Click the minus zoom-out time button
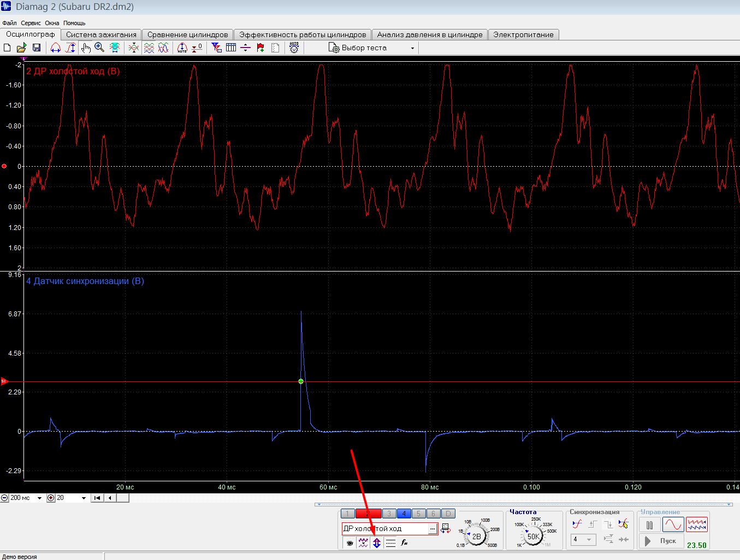 [x=4, y=498]
